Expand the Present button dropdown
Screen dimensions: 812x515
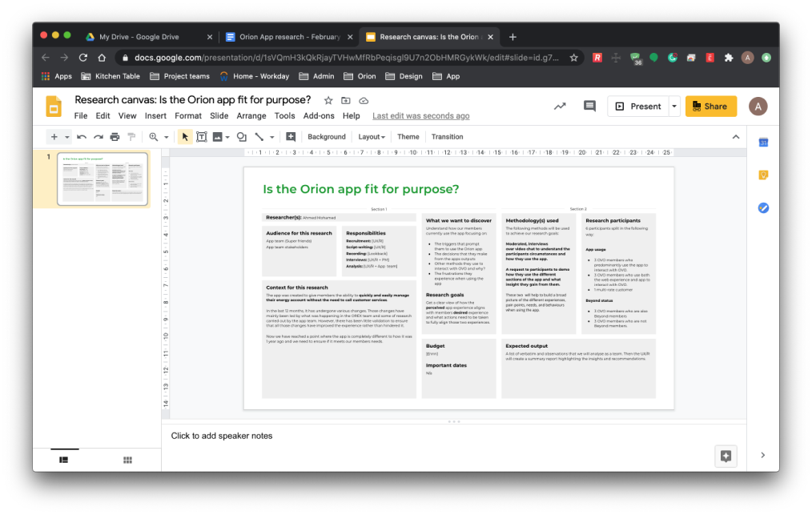point(674,105)
